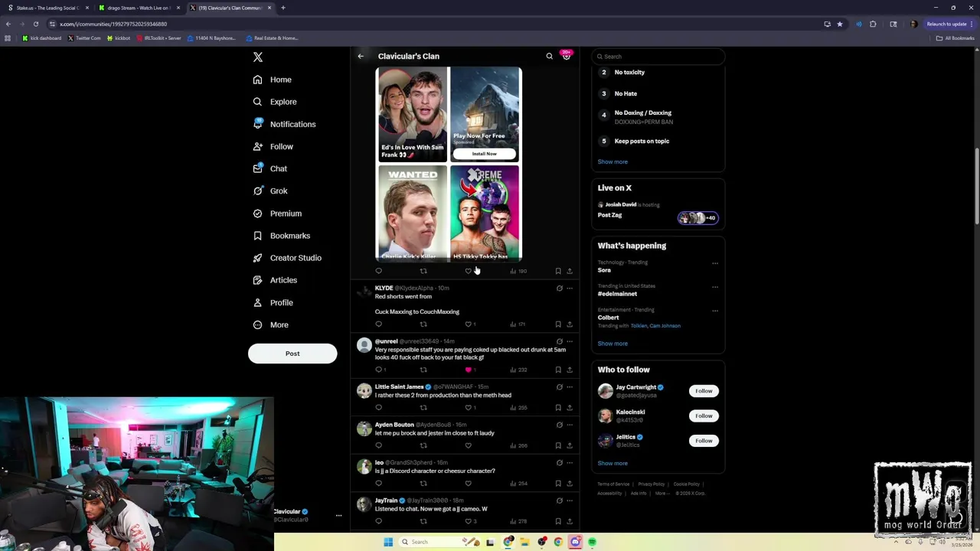The image size is (980, 551).
Task: Open more options on KLYDE's post
Action: click(570, 289)
